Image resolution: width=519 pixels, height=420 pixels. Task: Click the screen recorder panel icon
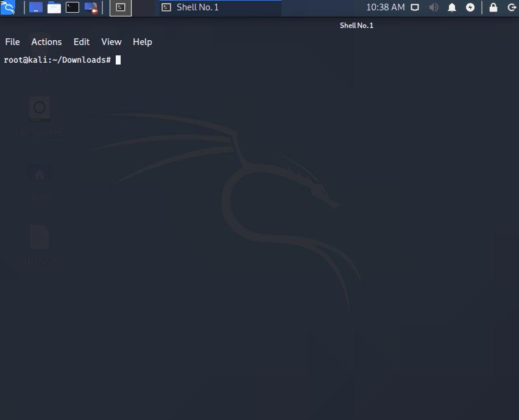pos(91,7)
